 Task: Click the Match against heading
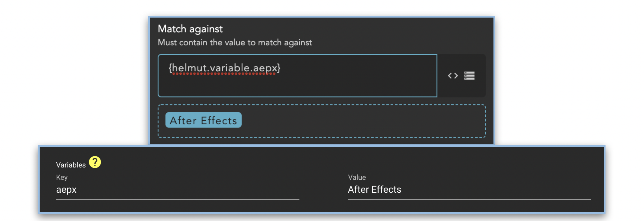click(x=190, y=29)
